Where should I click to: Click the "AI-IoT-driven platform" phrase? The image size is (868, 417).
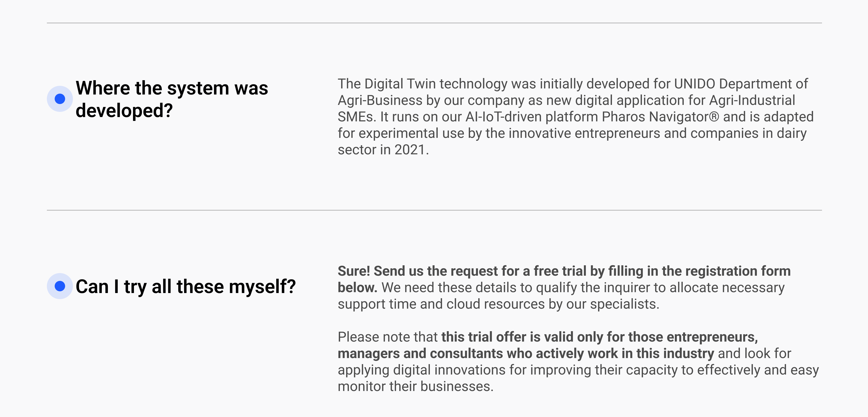[531, 117]
